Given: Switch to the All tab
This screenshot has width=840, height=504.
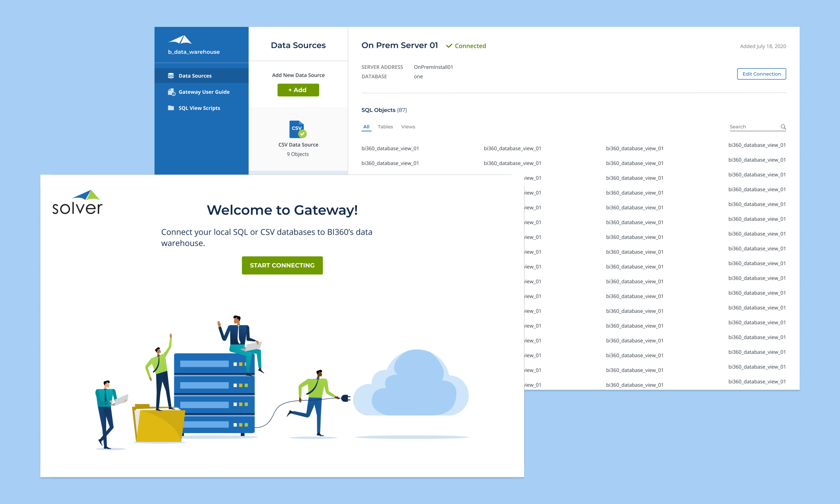Looking at the screenshot, I should (366, 127).
